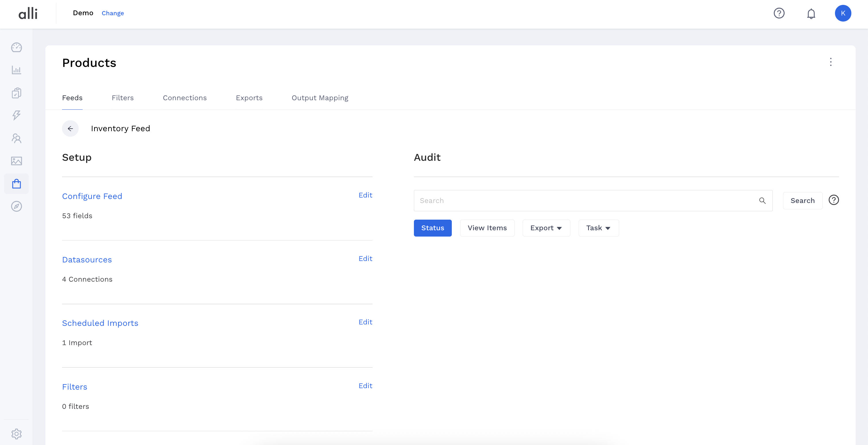Open the top-right help question mark icon
The image size is (868, 445).
point(779,13)
